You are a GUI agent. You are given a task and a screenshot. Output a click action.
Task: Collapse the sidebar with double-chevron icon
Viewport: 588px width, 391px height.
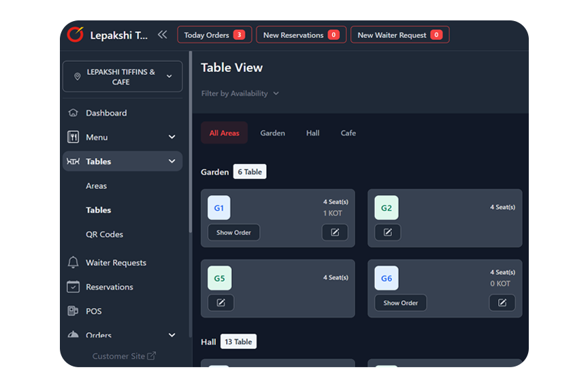tap(163, 35)
